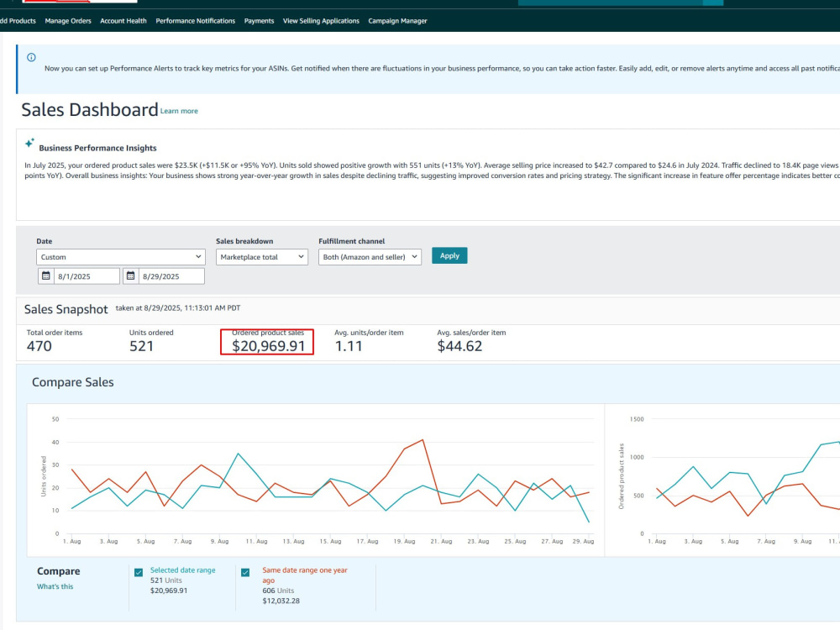Click the Compare Sales heading
Viewport: 840px width, 630px height.
(x=73, y=382)
